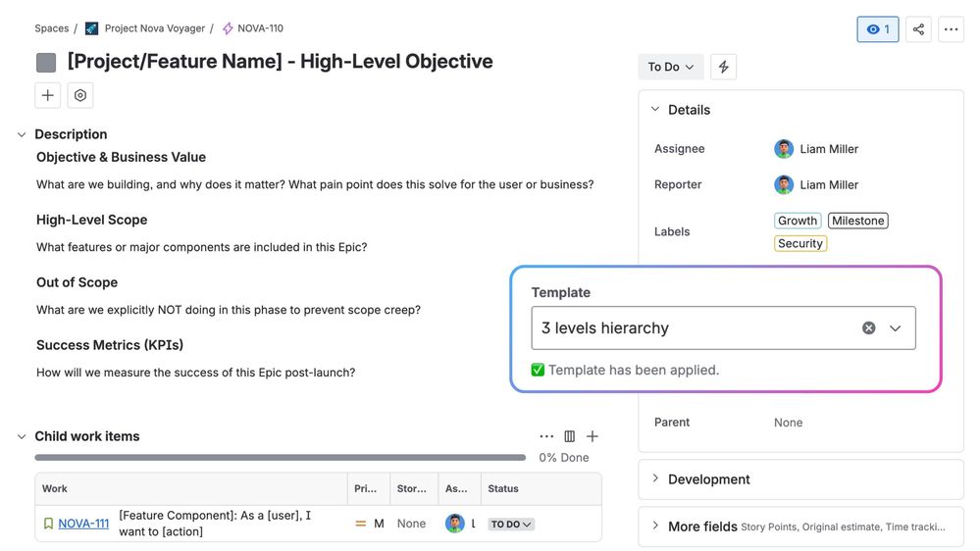The image size is (980, 551).
Task: Add a child work item with plus
Action: [x=593, y=436]
